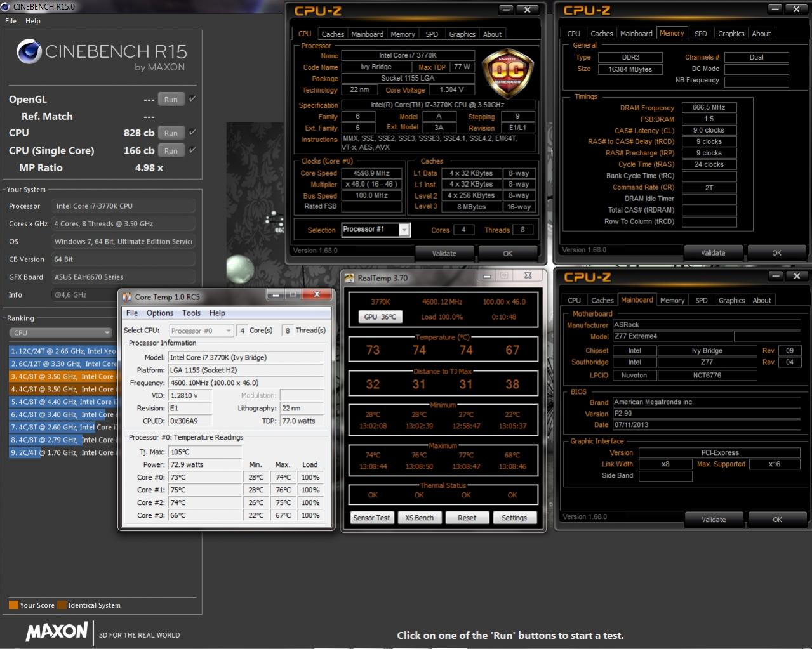Open the File menu in Core Temp

[x=132, y=313]
